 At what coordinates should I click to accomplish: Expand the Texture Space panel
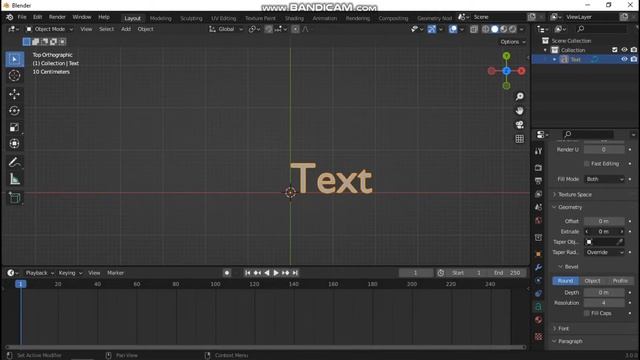pyautogui.click(x=575, y=195)
